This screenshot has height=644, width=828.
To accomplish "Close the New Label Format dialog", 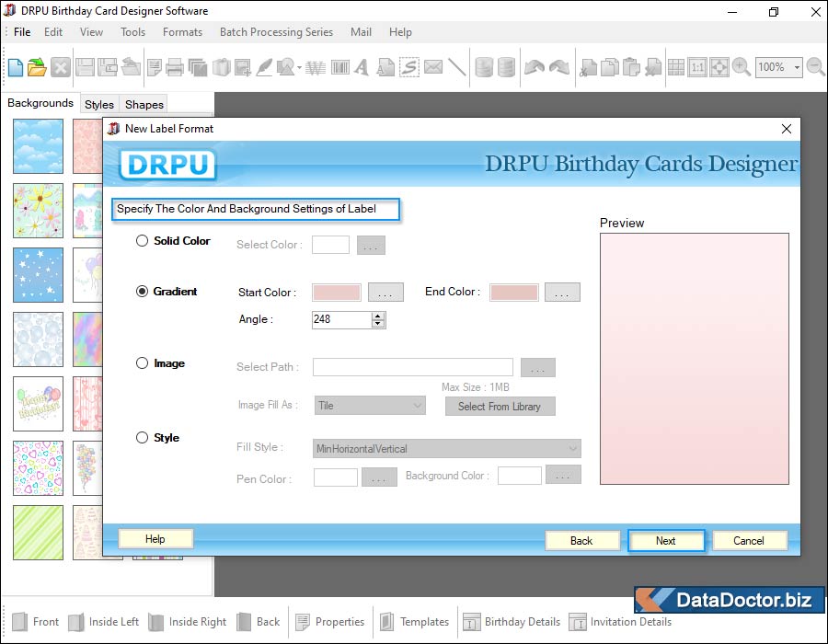I will pos(787,129).
